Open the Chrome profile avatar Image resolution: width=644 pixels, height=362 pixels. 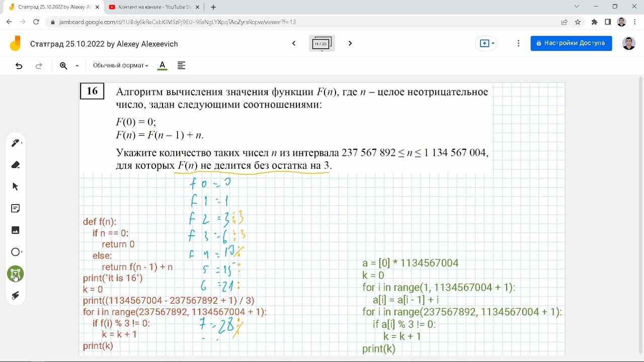coord(621,22)
